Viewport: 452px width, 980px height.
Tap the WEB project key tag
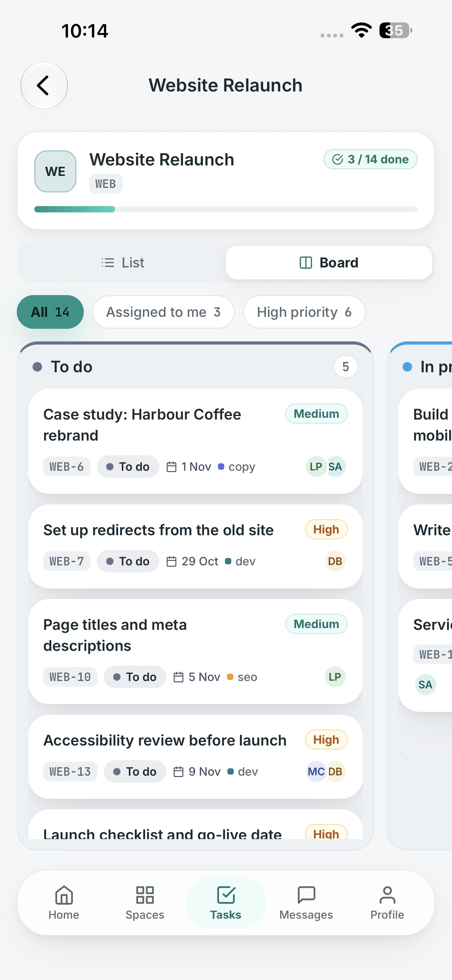coord(106,184)
